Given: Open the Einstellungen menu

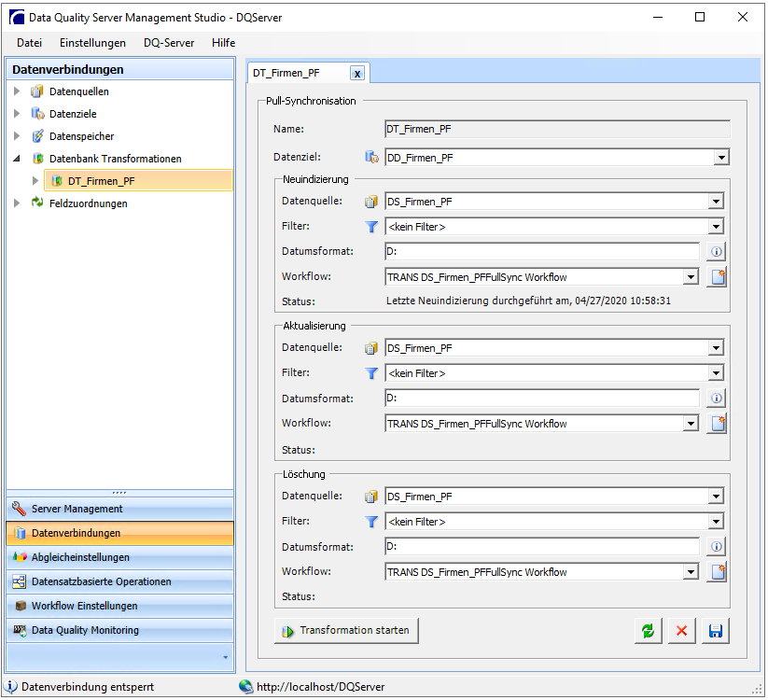Looking at the screenshot, I should tap(92, 43).
